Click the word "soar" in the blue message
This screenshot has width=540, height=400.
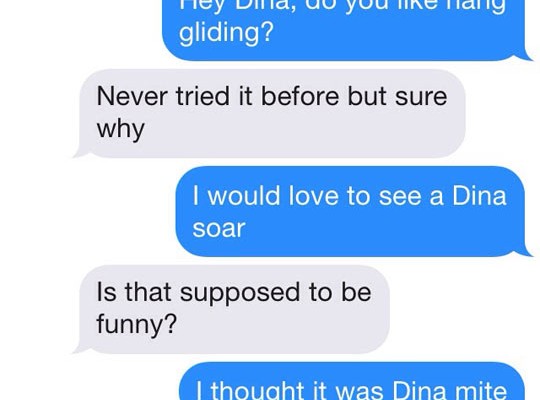point(219,228)
